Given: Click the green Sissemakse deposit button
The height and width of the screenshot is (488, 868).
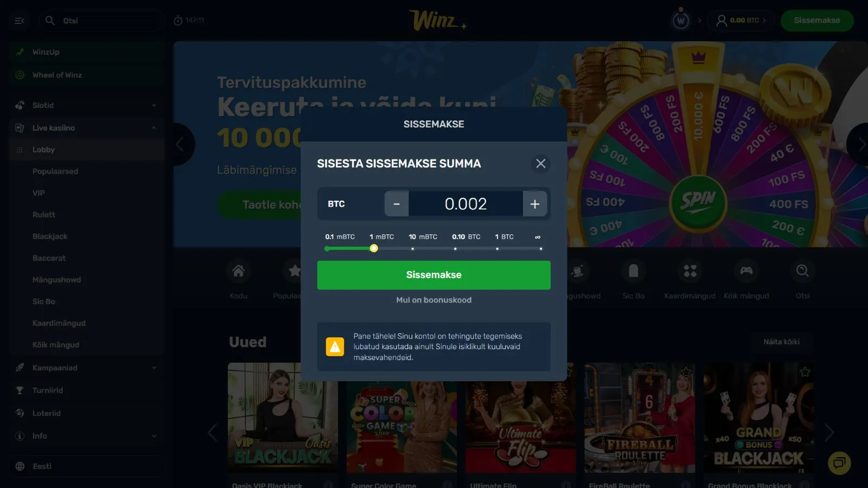Looking at the screenshot, I should (433, 275).
